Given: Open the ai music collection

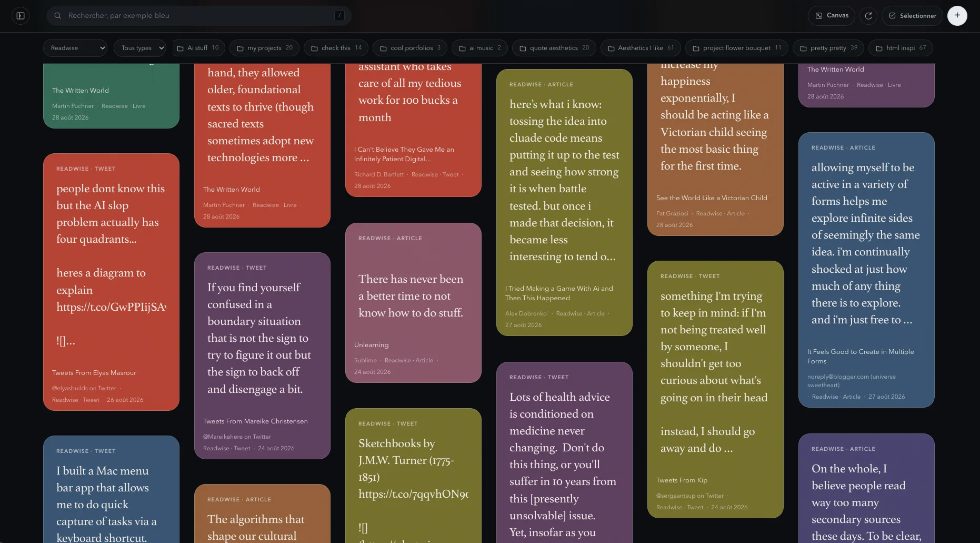Looking at the screenshot, I should (x=480, y=48).
